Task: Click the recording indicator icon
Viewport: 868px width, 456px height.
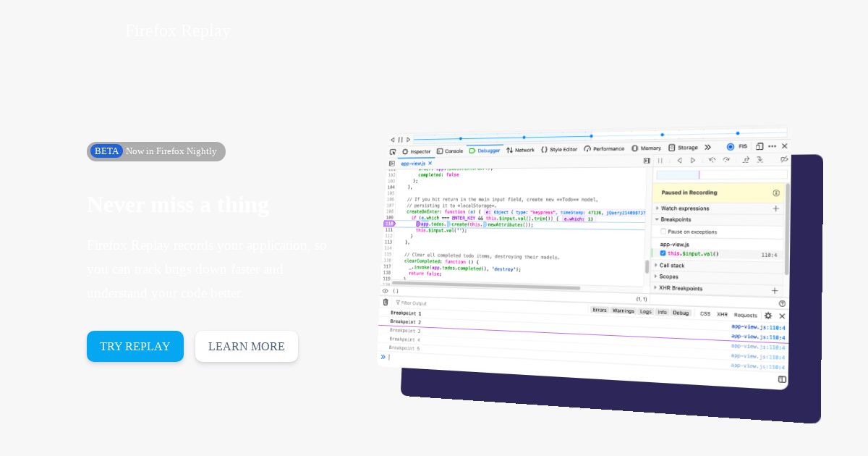Action: tap(731, 146)
